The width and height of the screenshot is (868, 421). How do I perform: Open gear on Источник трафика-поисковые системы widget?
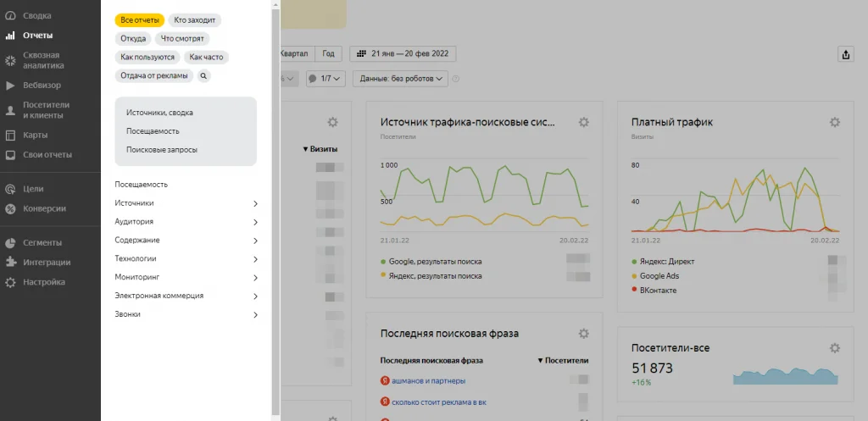point(583,122)
